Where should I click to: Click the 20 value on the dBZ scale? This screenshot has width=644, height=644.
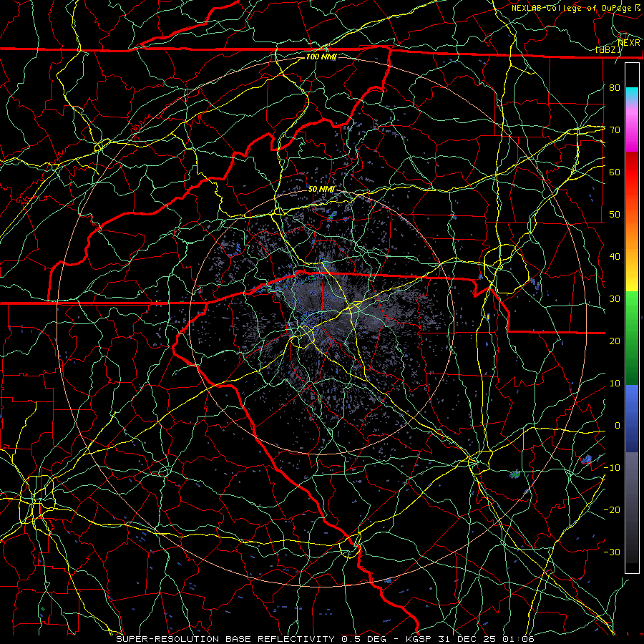coord(615,341)
